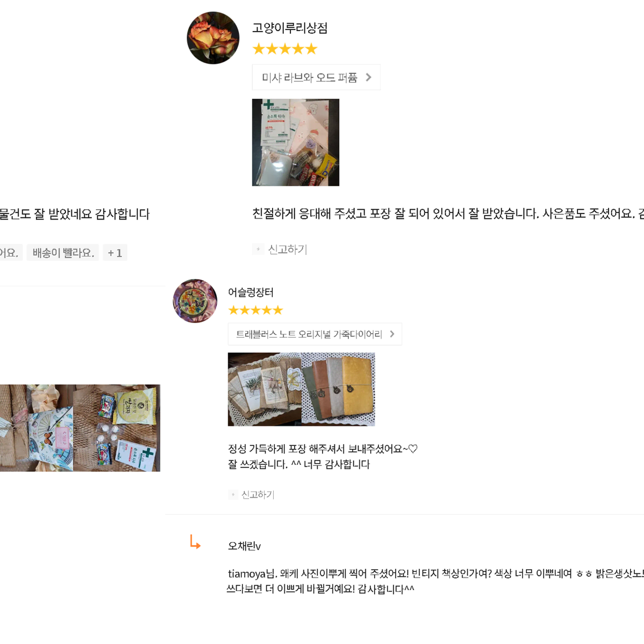The height and width of the screenshot is (644, 644).
Task: Open the 고양이루리상점 seller name
Action: coord(290,28)
